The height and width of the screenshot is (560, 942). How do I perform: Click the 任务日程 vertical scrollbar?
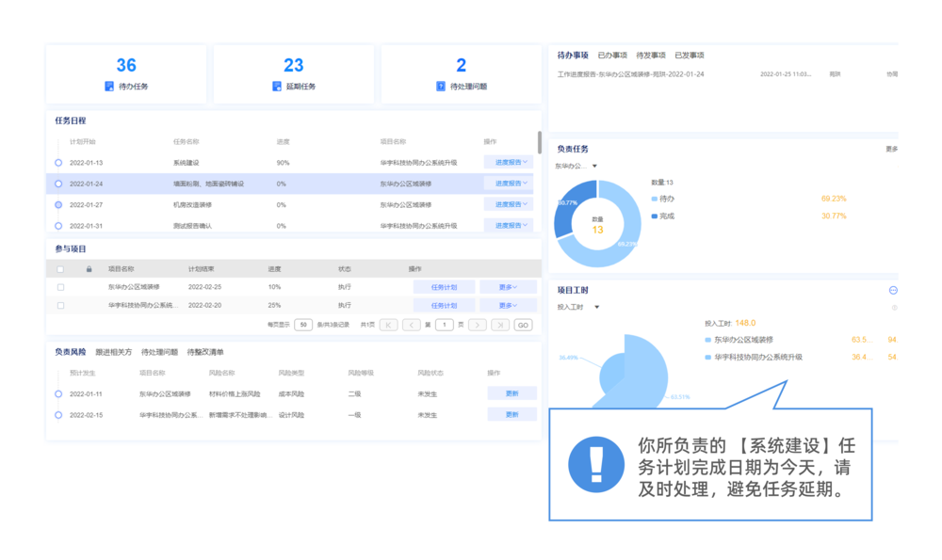coord(540,143)
